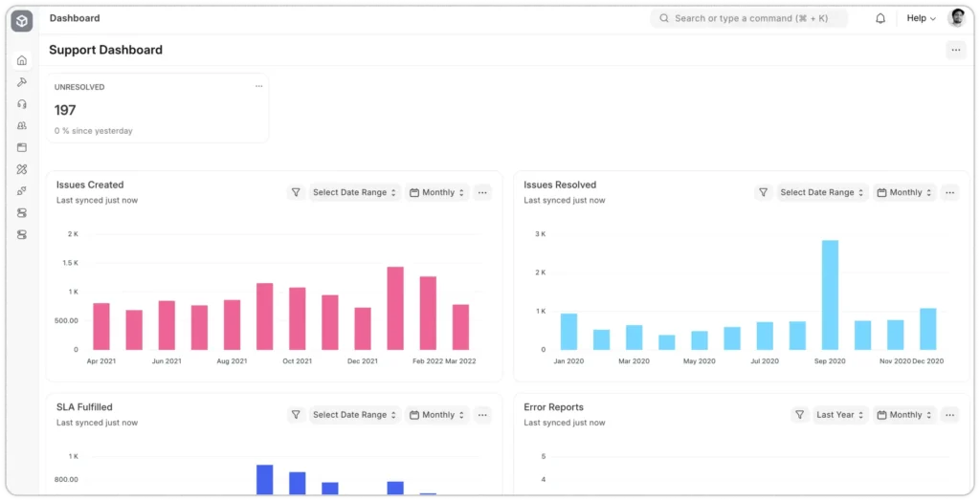Image resolution: width=980 pixels, height=501 pixels.
Task: Click filter icon on Issues Created chart
Action: tap(296, 192)
